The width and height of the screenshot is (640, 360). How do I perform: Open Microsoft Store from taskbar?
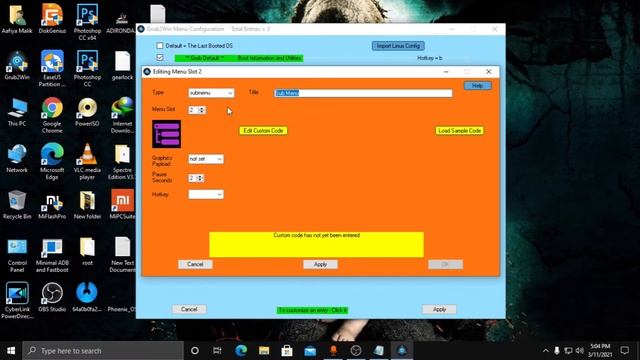[x=287, y=351]
